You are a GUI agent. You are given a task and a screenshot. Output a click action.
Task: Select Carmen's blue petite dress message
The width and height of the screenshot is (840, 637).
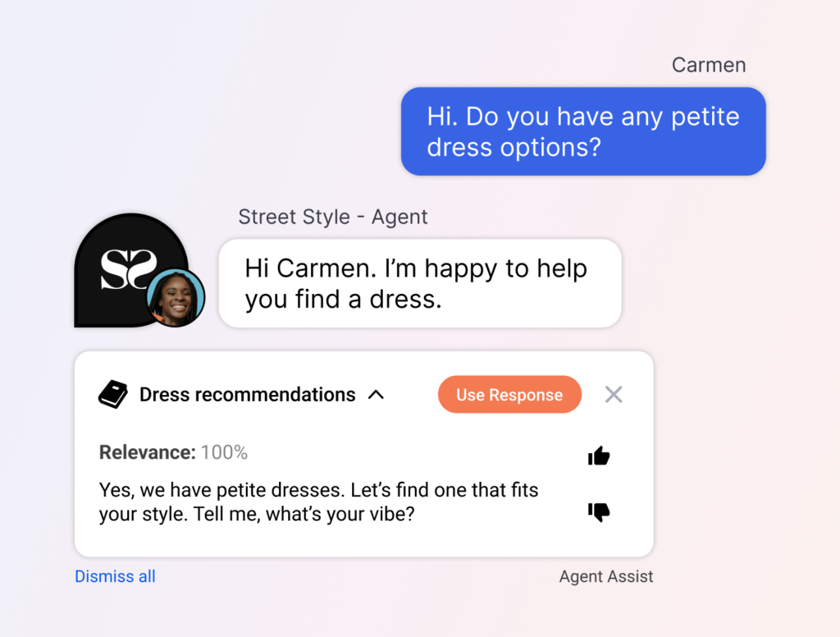click(x=582, y=131)
